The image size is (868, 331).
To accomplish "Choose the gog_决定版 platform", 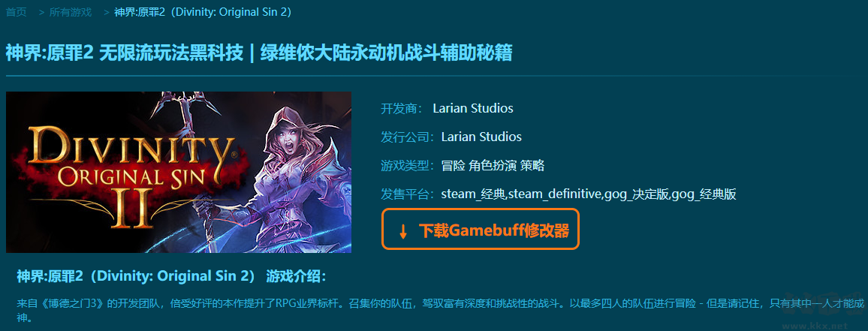I will pos(637,194).
